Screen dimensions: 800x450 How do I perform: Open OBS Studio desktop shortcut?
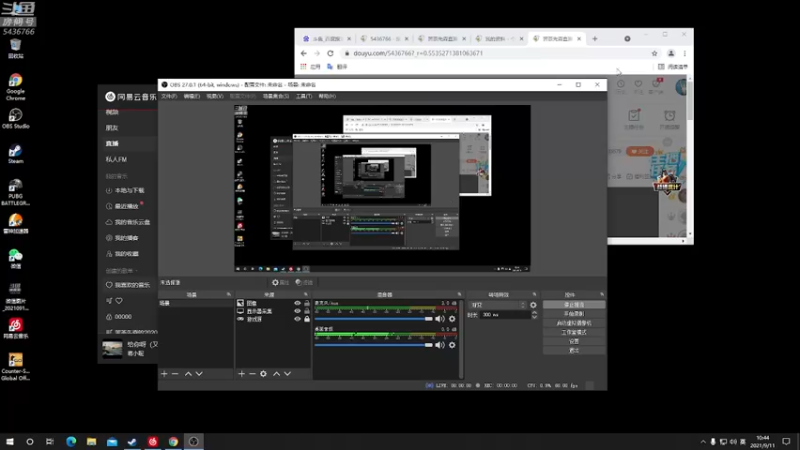coord(15,119)
